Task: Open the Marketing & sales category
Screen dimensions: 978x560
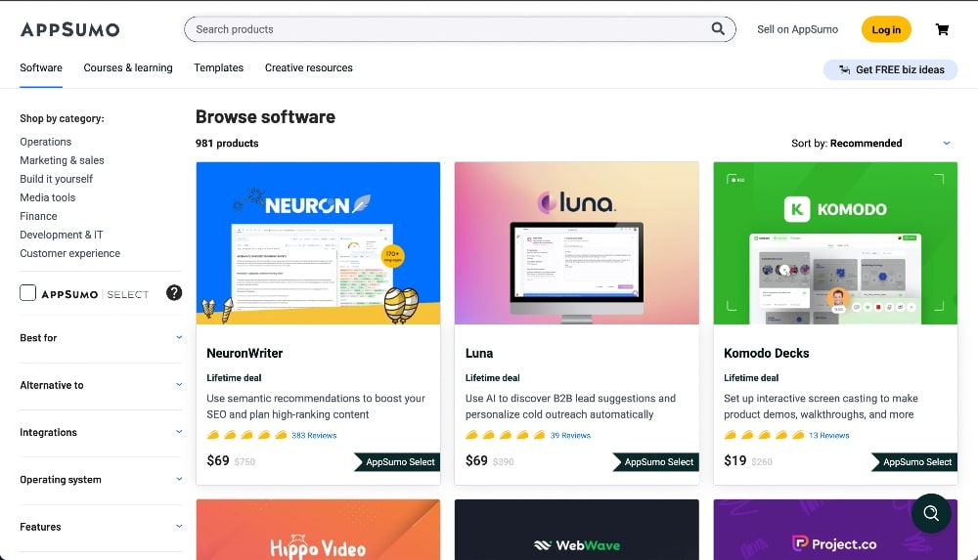Action: point(62,160)
